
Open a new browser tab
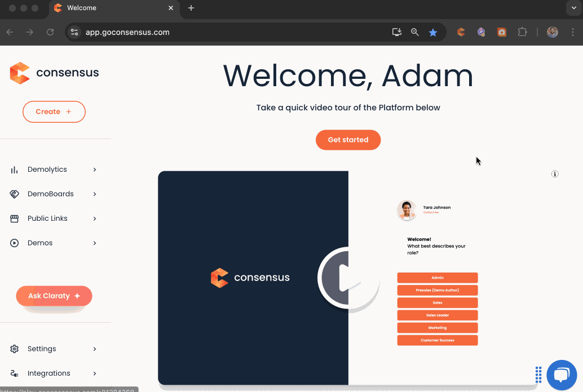tap(191, 8)
